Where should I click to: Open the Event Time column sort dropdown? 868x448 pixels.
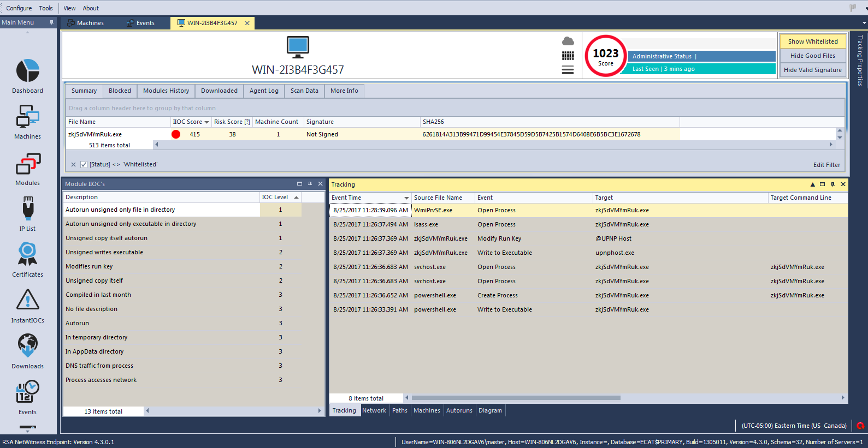tap(406, 198)
